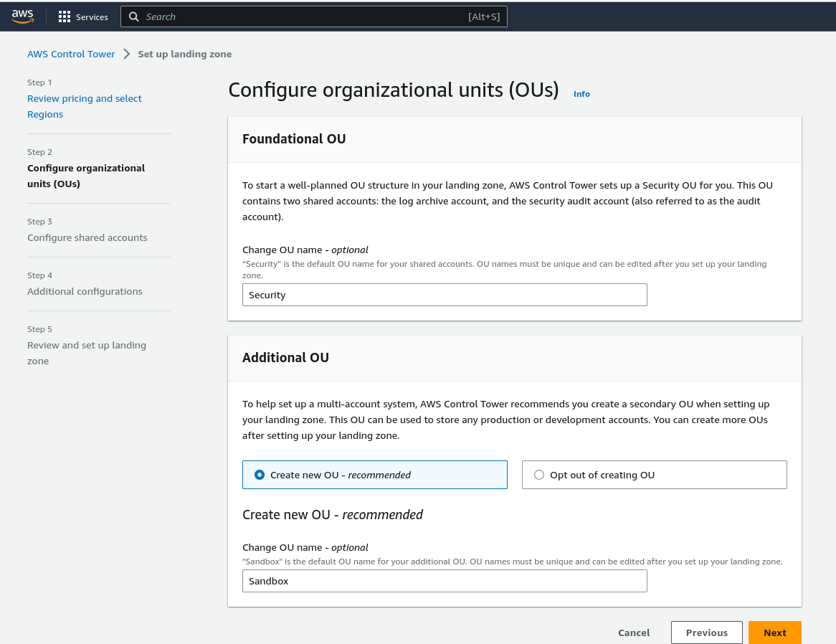Select Configure shared accounts step
Image resolution: width=836 pixels, height=644 pixels.
tap(87, 237)
